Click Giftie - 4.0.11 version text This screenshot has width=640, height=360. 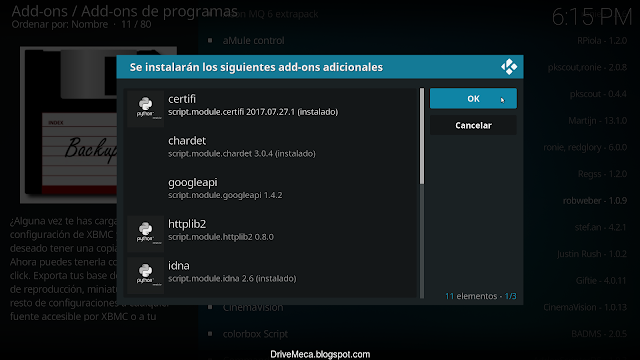pyautogui.click(x=601, y=280)
